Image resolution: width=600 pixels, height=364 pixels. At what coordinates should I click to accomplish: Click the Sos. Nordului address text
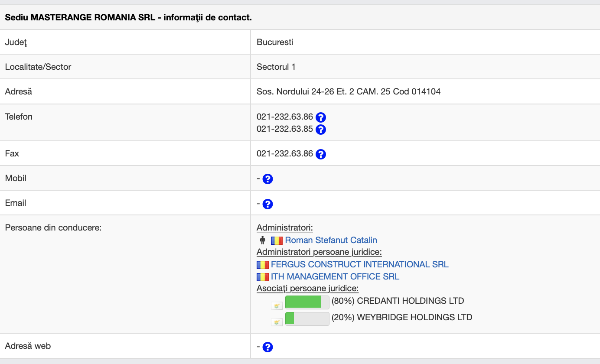[x=349, y=91]
